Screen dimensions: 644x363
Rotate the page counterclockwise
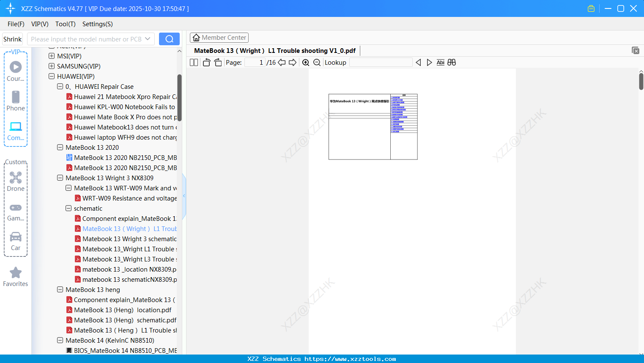[206, 63]
